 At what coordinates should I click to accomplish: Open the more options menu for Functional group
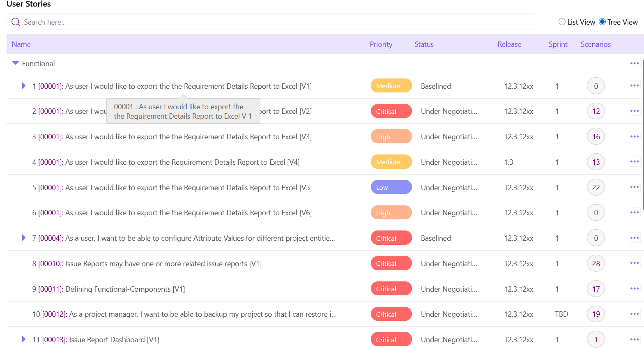click(634, 63)
